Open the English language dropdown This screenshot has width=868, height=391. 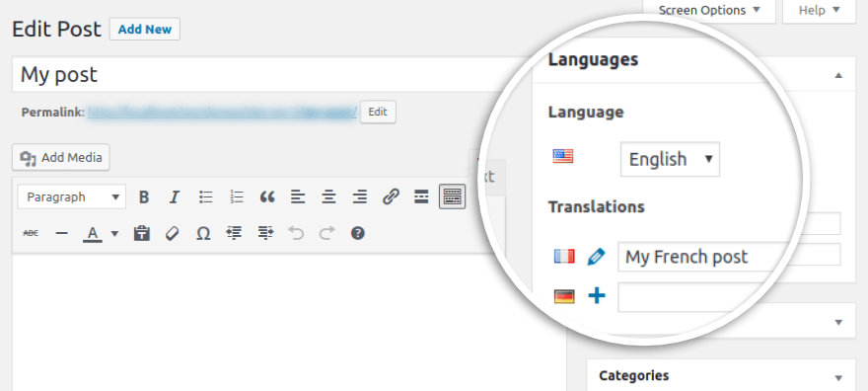tap(670, 160)
